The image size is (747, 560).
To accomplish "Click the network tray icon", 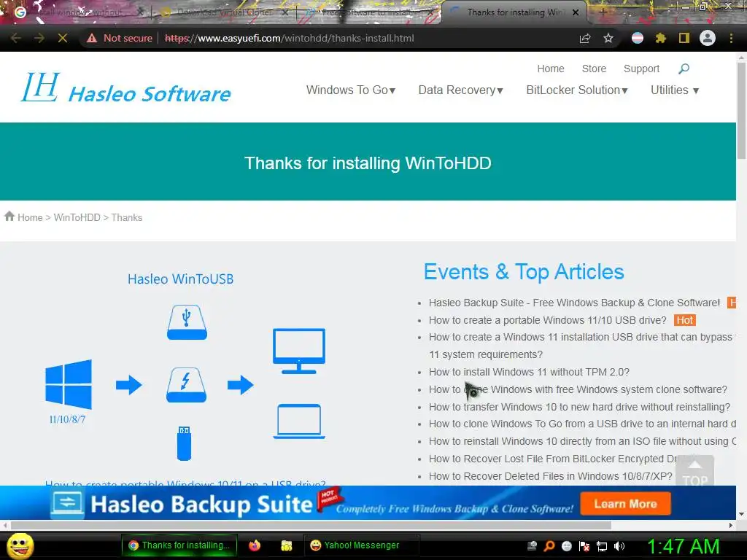I will click(x=602, y=546).
